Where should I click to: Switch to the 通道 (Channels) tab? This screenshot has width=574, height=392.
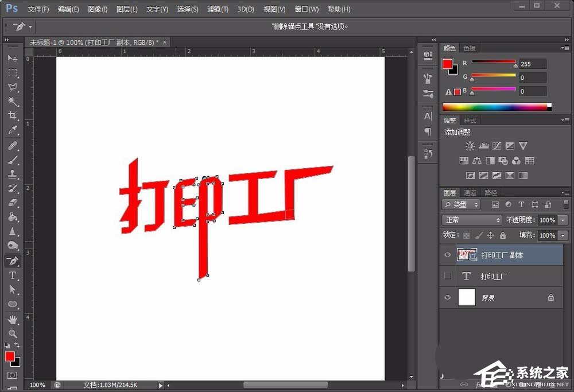(470, 192)
